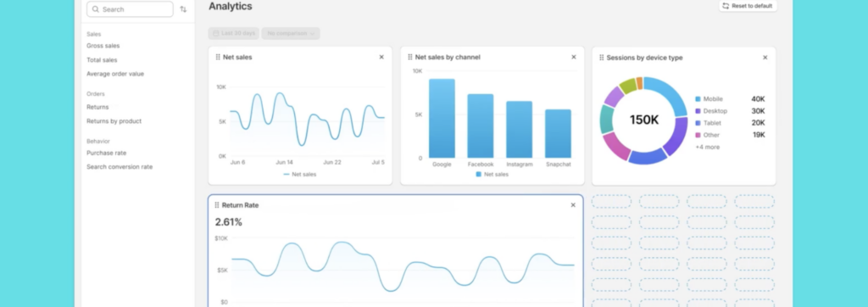Close the Net sales by channel card
The height and width of the screenshot is (307, 868).
pyautogui.click(x=574, y=57)
